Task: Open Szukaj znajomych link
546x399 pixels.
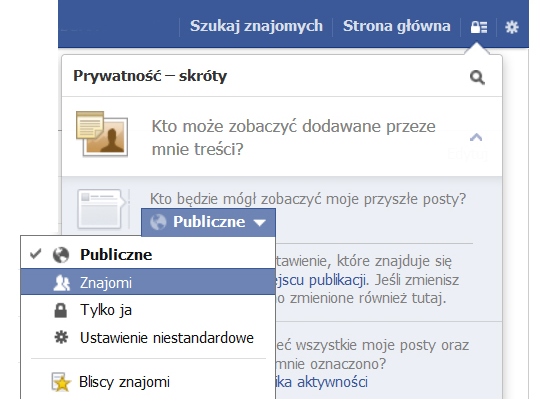Action: (256, 26)
